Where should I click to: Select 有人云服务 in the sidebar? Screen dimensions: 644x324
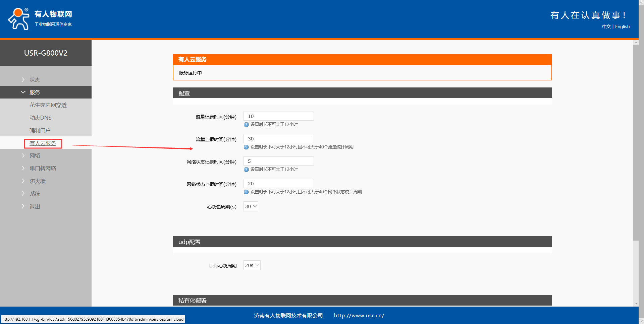[x=43, y=143]
